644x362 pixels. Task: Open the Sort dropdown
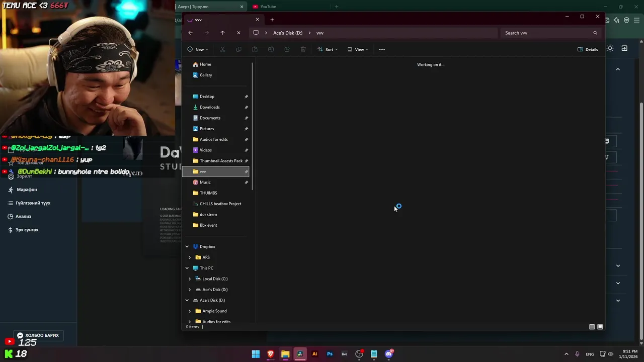coord(328,49)
